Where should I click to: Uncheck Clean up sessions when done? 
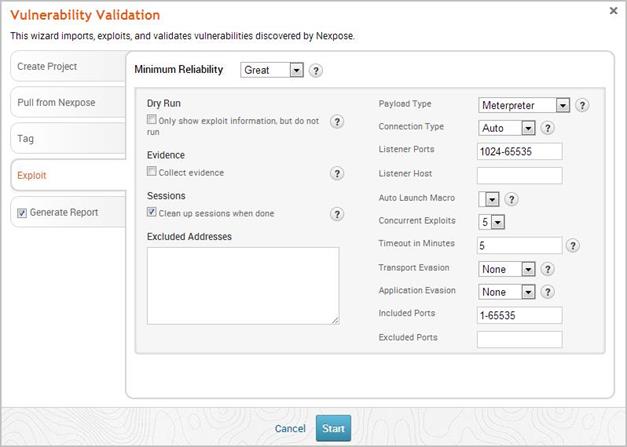(x=152, y=213)
